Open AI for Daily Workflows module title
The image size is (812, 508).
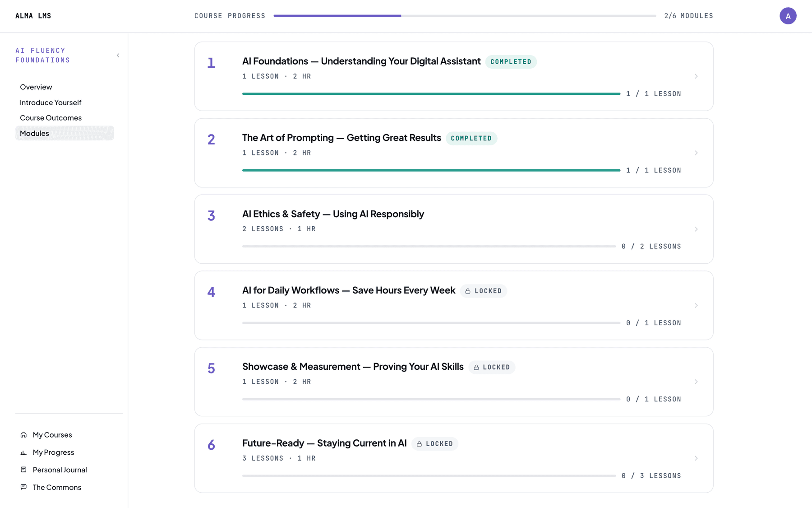point(349,290)
